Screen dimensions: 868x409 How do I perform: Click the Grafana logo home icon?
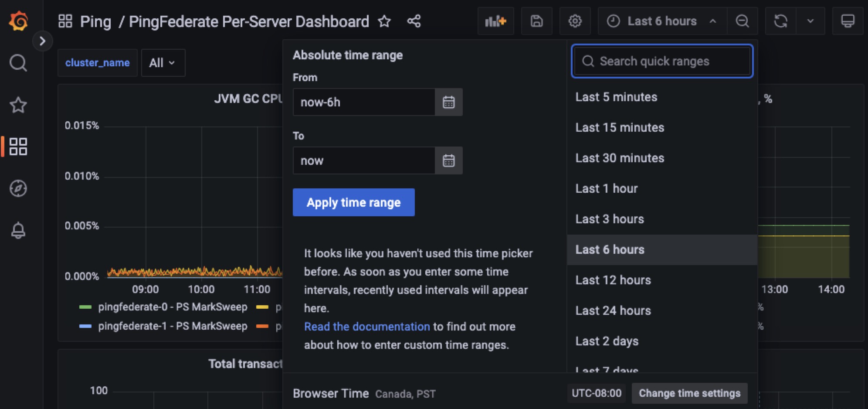18,21
